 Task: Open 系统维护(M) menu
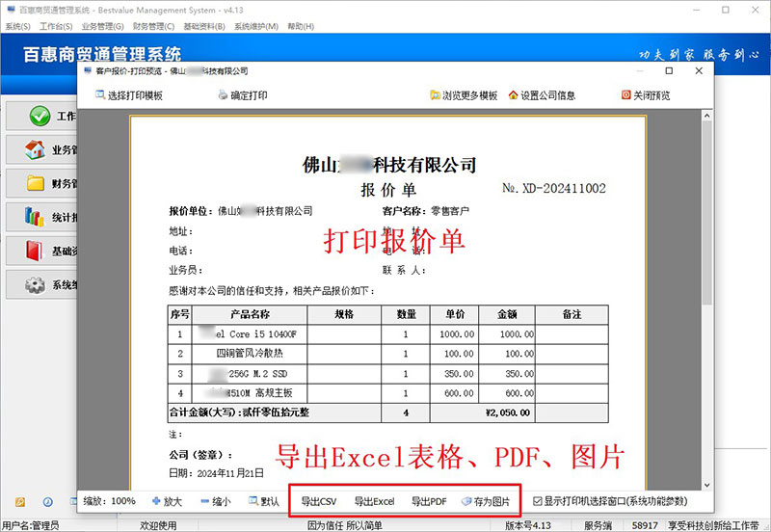click(256, 27)
